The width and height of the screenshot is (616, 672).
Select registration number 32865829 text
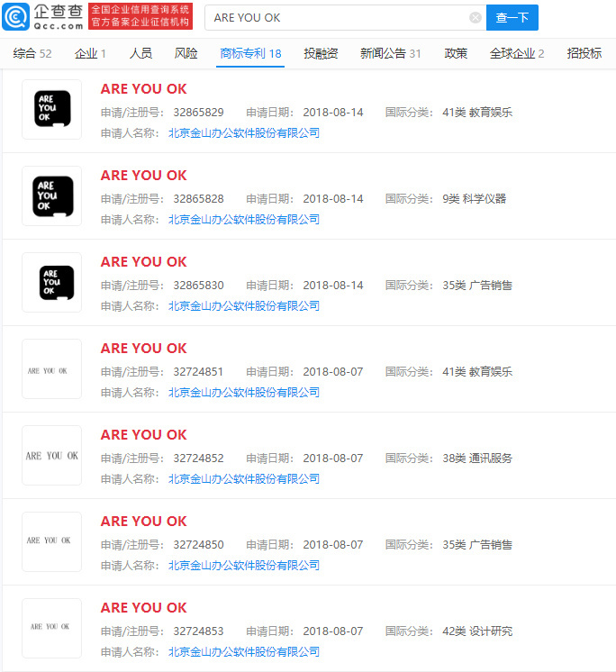(x=198, y=113)
